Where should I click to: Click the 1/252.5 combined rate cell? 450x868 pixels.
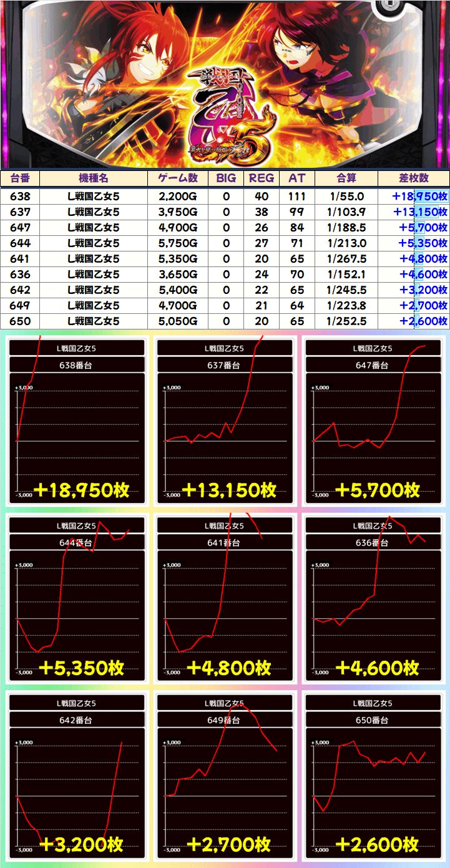point(346,321)
